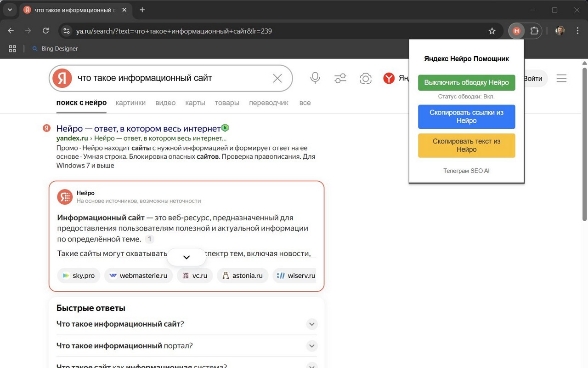This screenshot has width=588, height=368.
Task: Click green K badge next to Neuro ad title
Action: click(225, 127)
